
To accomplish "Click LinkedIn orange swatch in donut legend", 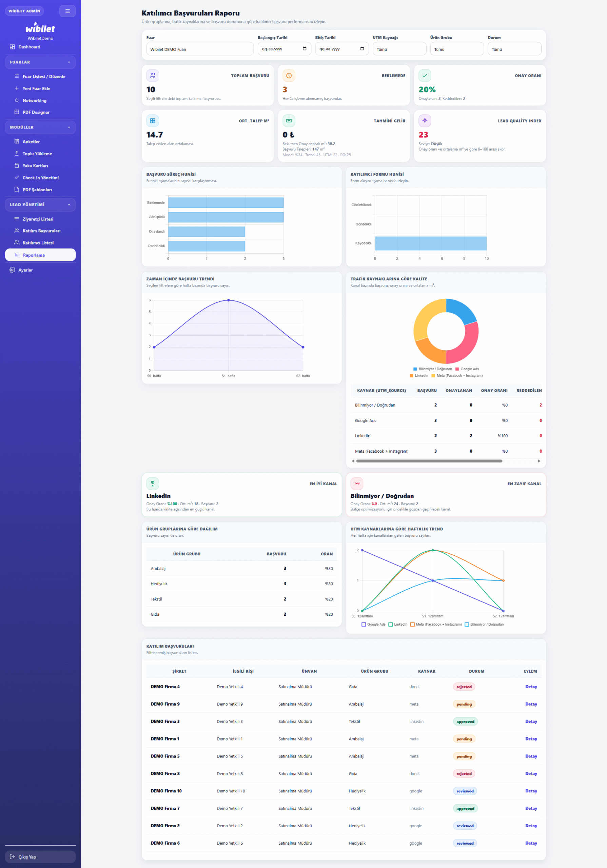I will click(411, 375).
